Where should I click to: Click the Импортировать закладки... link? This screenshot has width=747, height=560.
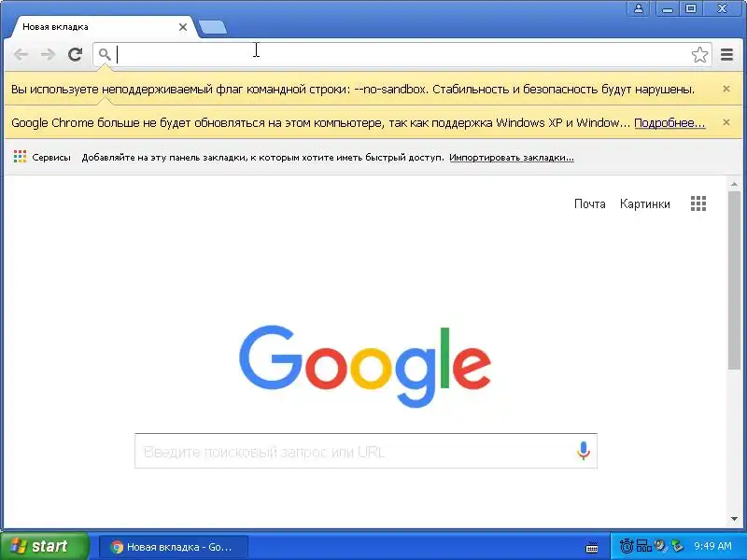coord(512,158)
